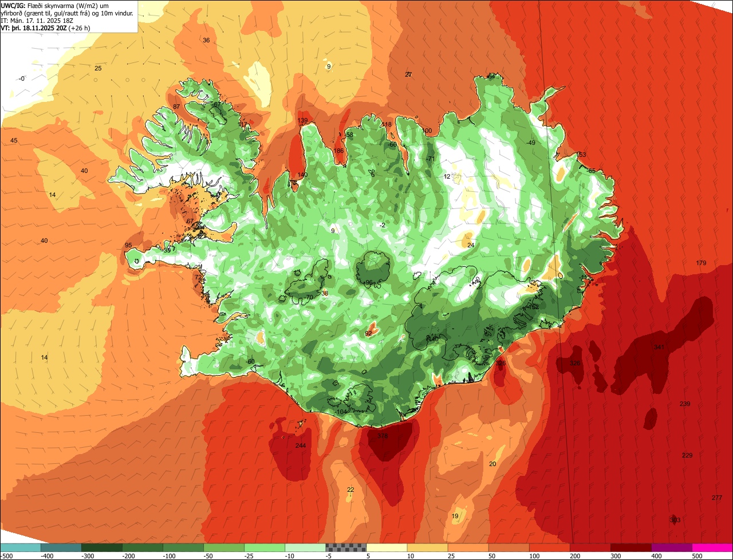Click the -300 to -200 dark green legend swatch
733x560 pixels.
pos(101,547)
